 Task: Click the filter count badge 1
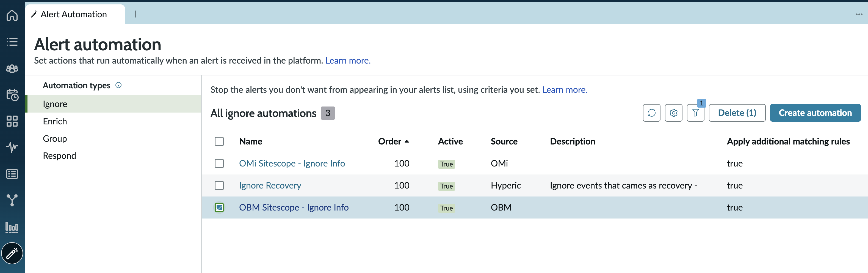pos(701,103)
